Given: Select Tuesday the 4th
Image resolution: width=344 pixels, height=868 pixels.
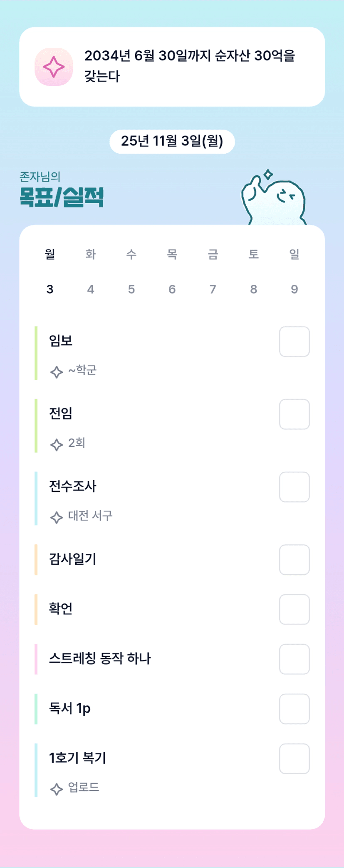Looking at the screenshot, I should click(x=91, y=289).
